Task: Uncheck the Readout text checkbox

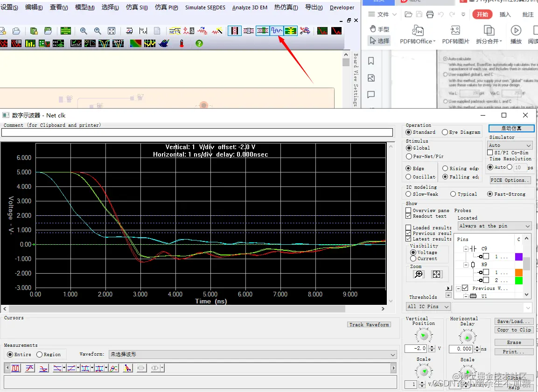Action: [408, 216]
